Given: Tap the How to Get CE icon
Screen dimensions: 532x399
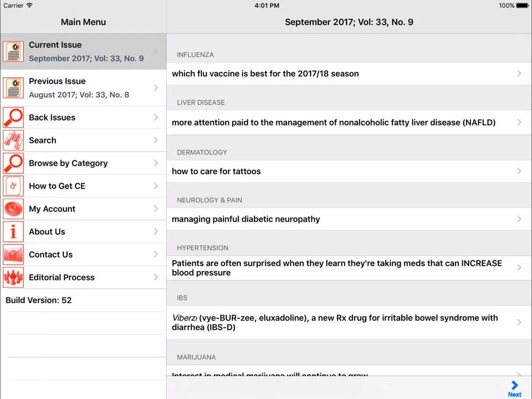Looking at the screenshot, I should [13, 186].
